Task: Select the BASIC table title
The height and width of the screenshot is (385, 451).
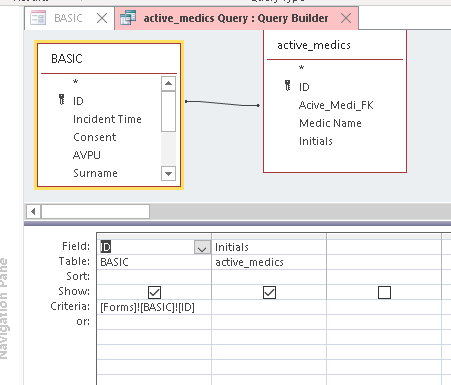Action: click(x=67, y=59)
